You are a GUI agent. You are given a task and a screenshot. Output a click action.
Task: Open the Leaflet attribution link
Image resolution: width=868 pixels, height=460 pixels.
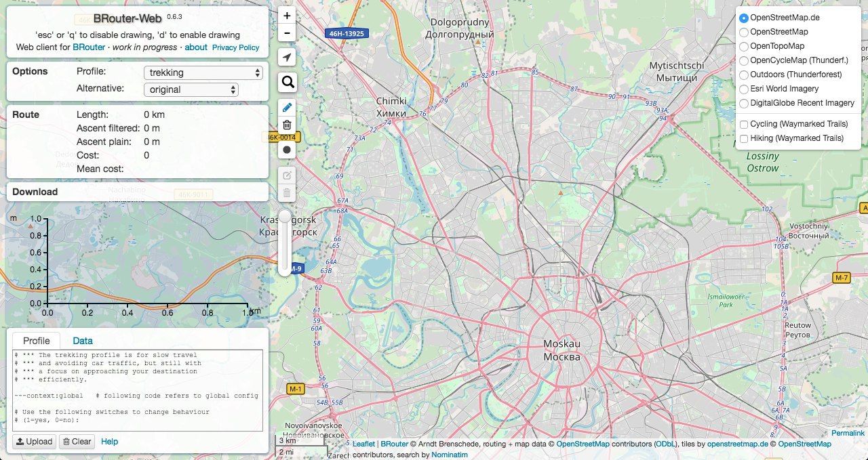click(363, 444)
